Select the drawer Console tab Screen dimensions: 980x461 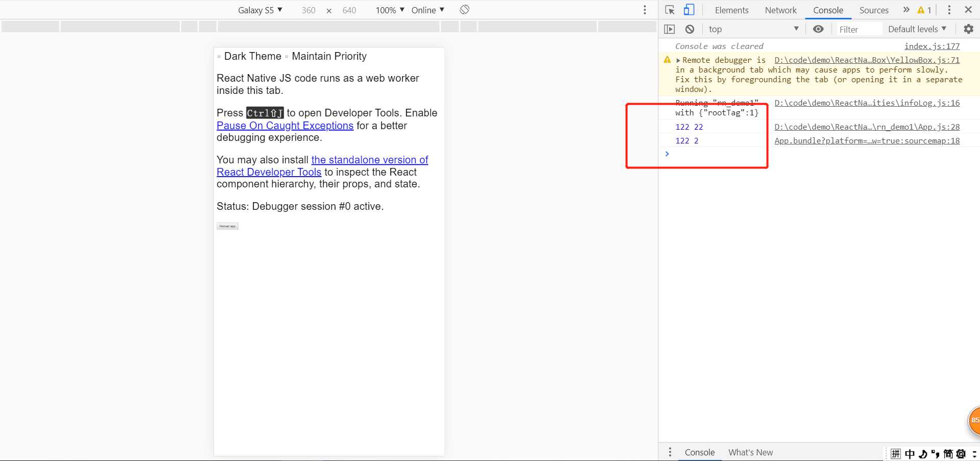(699, 452)
